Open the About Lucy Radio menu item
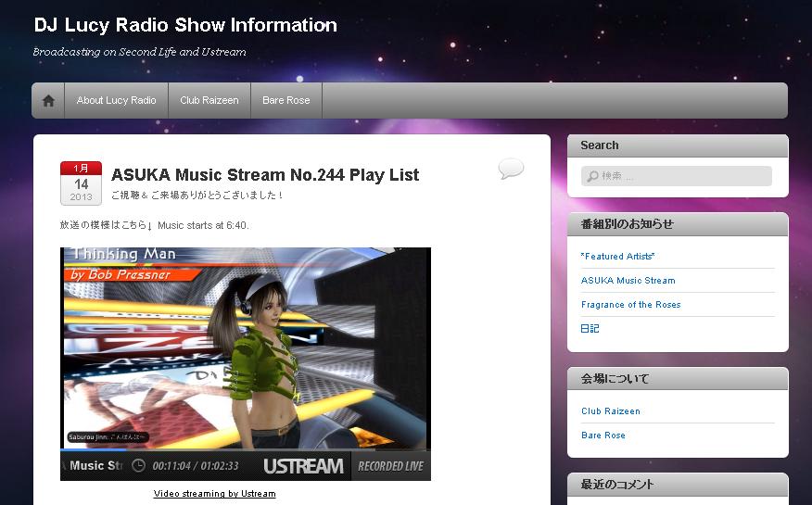The height and width of the screenshot is (505, 812). pyautogui.click(x=116, y=100)
